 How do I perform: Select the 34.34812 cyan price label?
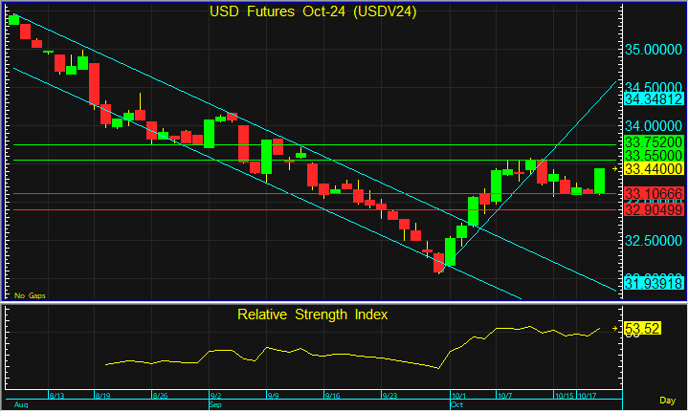(x=654, y=99)
